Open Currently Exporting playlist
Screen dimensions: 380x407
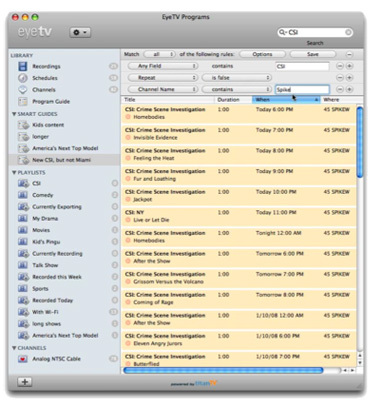[50, 207]
